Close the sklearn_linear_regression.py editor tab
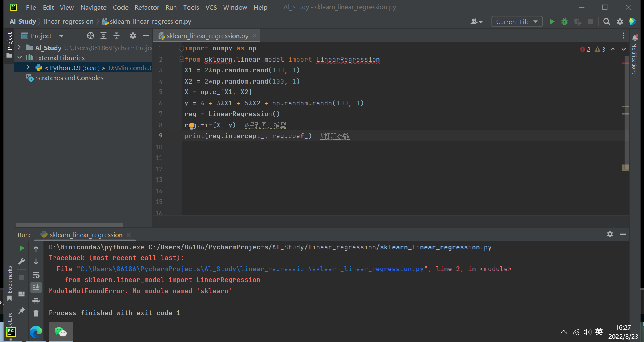Image resolution: width=644 pixels, height=342 pixels. click(x=254, y=36)
